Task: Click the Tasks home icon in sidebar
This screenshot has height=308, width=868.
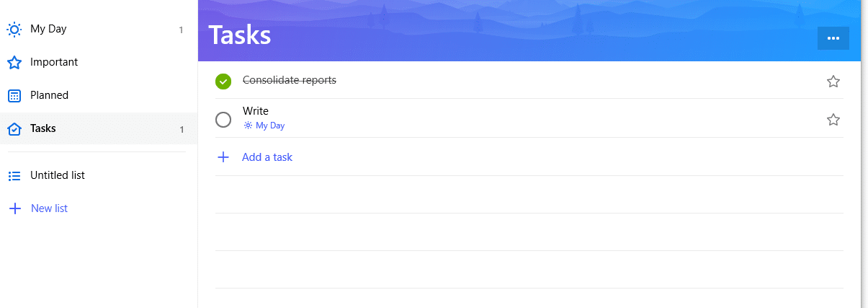Action: (x=14, y=128)
